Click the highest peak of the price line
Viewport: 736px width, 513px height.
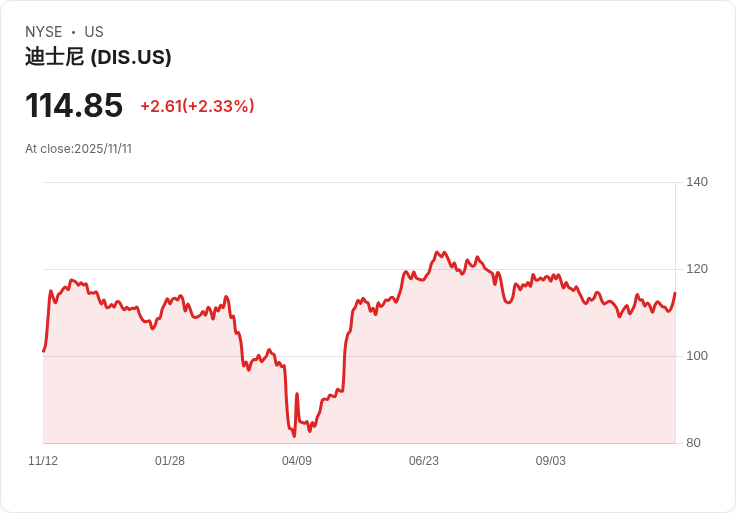pyautogui.click(x=437, y=252)
